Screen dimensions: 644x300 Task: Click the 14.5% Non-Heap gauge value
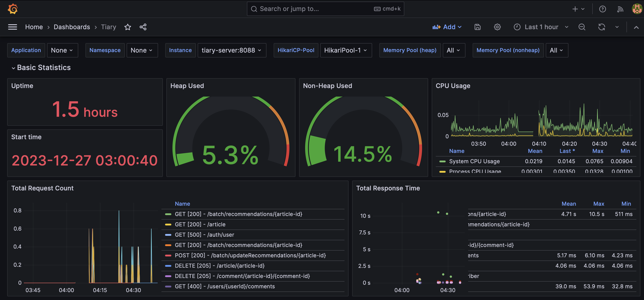363,154
